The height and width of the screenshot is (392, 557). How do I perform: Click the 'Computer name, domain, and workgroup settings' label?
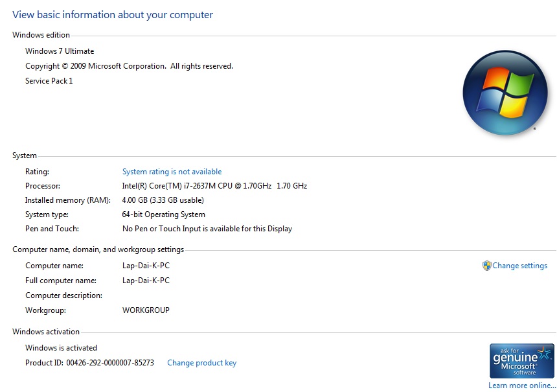pos(98,249)
